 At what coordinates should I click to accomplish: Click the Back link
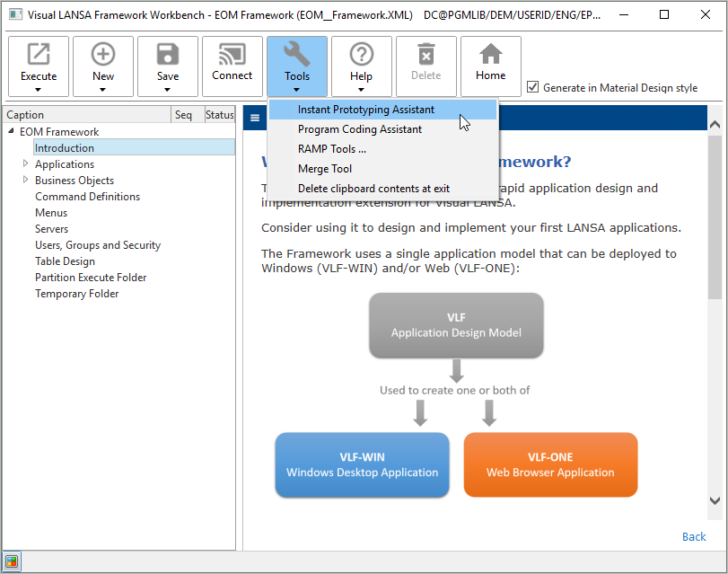[x=694, y=537]
